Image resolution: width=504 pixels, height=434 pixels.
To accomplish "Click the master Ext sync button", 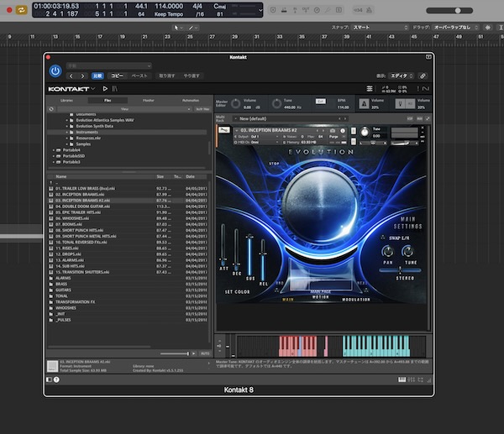I will tap(321, 102).
